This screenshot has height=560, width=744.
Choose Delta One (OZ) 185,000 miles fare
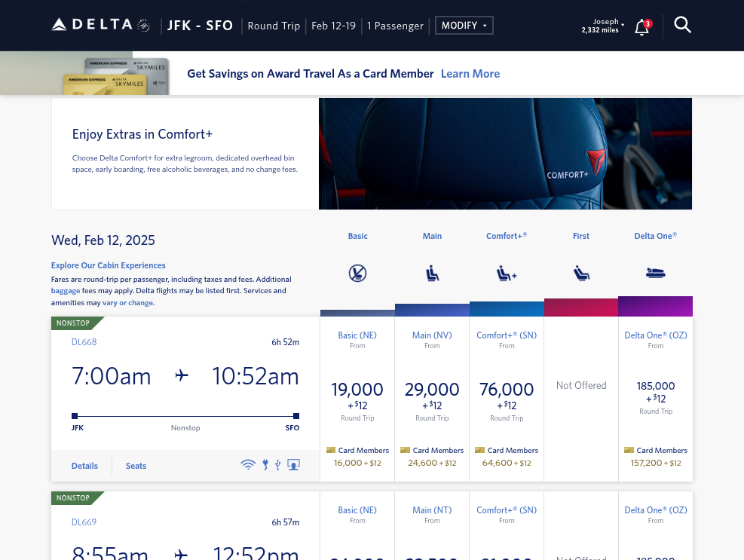tap(655, 399)
